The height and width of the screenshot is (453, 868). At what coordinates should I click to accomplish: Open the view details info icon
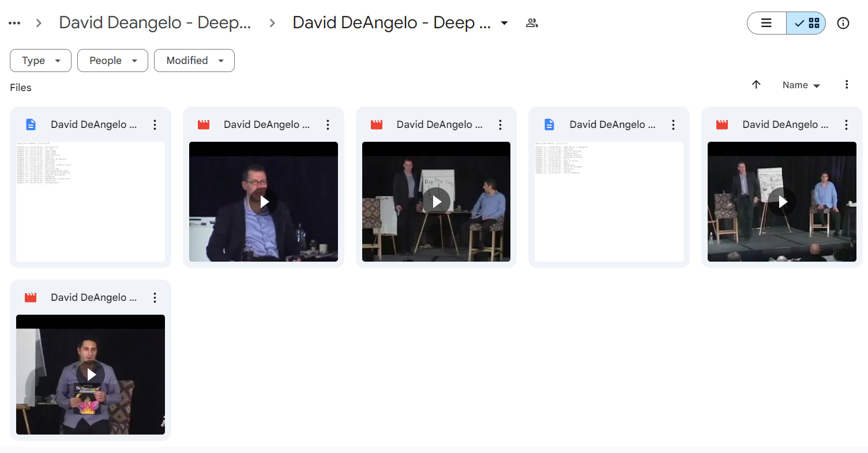tap(843, 23)
